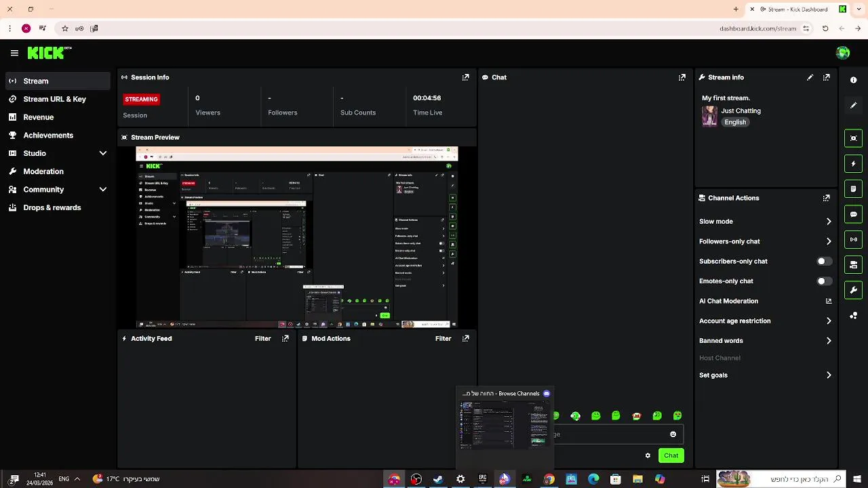Click the browser reload button
868x488 pixels.
click(x=825, y=28)
